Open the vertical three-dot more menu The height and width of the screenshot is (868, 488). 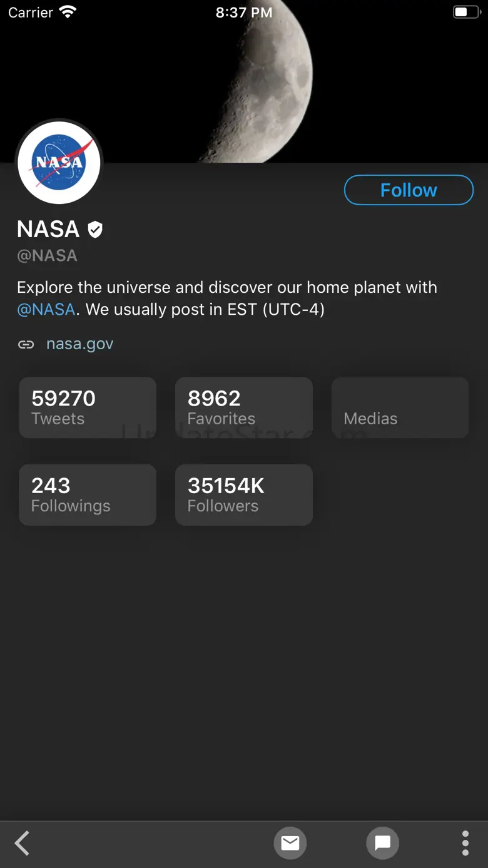(x=465, y=843)
